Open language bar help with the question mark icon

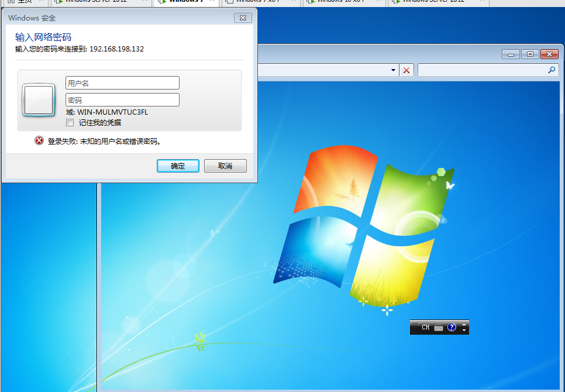point(452,327)
